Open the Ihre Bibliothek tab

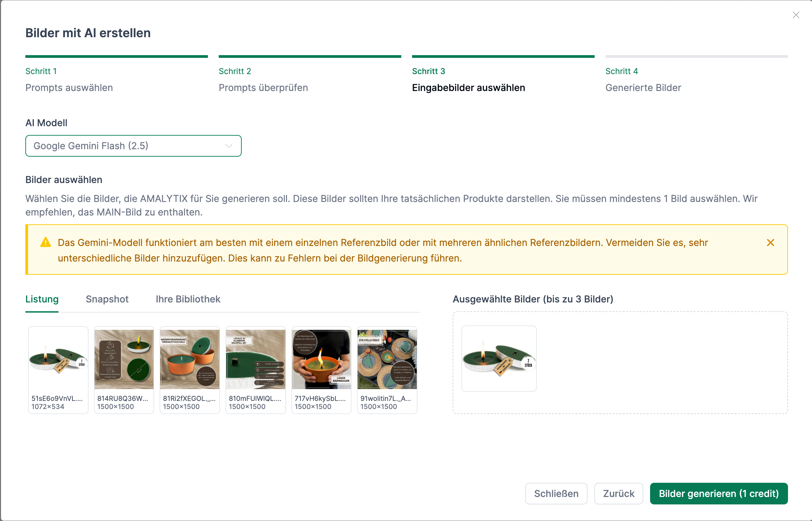click(x=188, y=299)
